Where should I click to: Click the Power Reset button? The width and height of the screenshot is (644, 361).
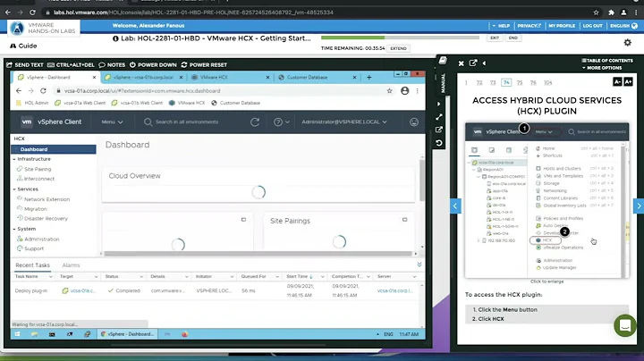204,65
